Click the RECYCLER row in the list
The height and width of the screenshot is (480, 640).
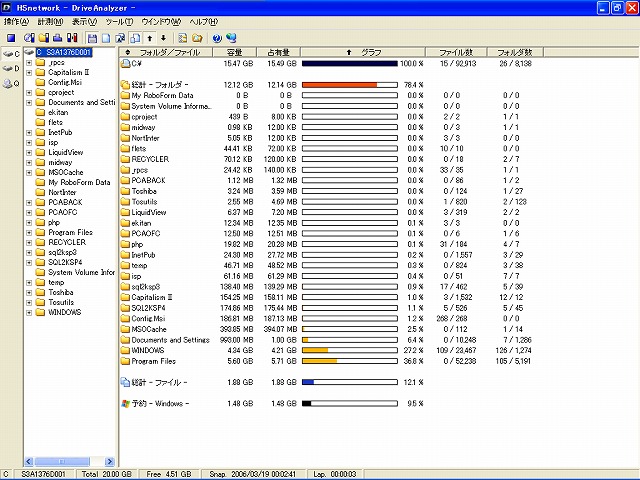point(327,159)
